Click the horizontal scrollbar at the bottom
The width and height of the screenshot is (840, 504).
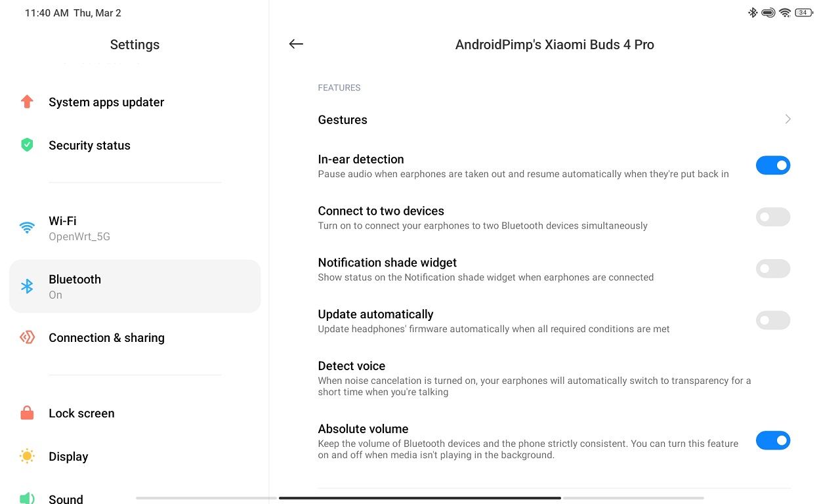420,497
